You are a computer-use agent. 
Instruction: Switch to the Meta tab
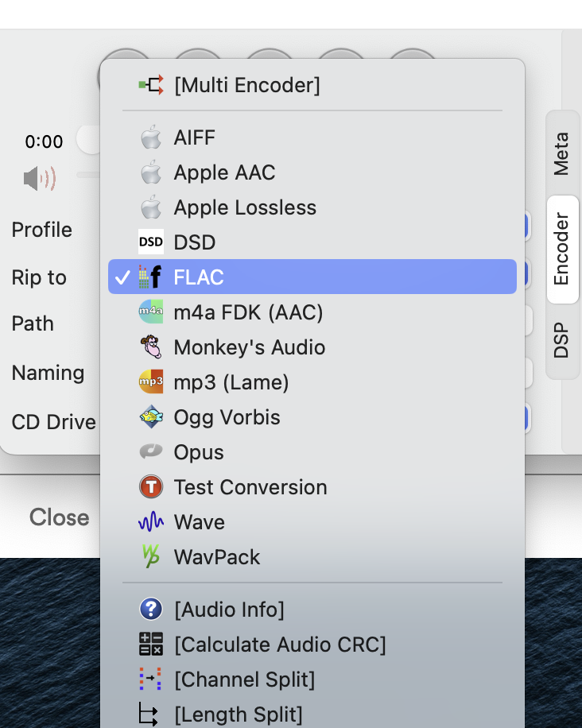(x=561, y=153)
